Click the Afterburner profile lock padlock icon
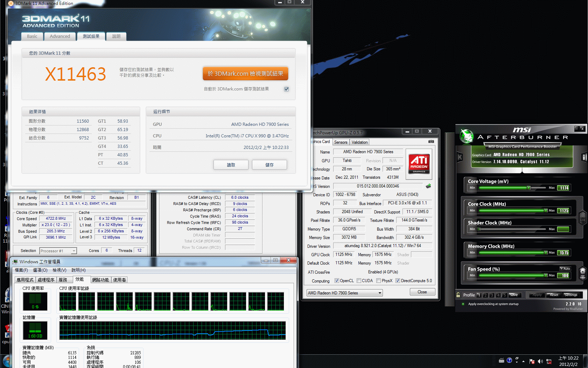588x368 pixels. 458,295
